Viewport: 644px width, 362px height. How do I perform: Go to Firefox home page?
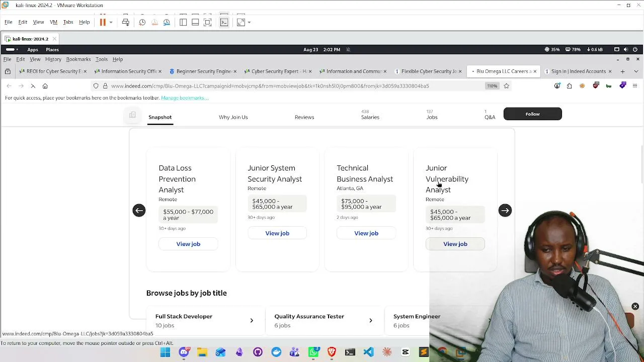(45, 86)
